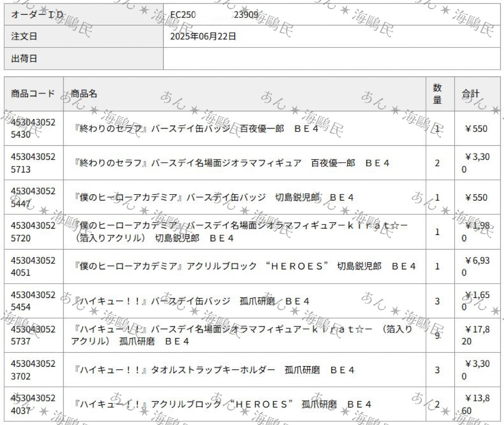Select the ¥6,930 total
Image resolution: width=504 pixels, height=425 pixels.
tap(476, 266)
